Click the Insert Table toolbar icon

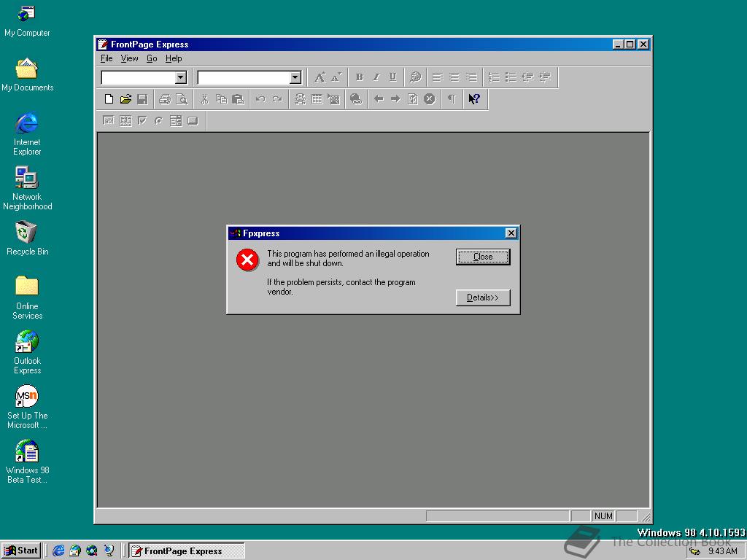(317, 99)
